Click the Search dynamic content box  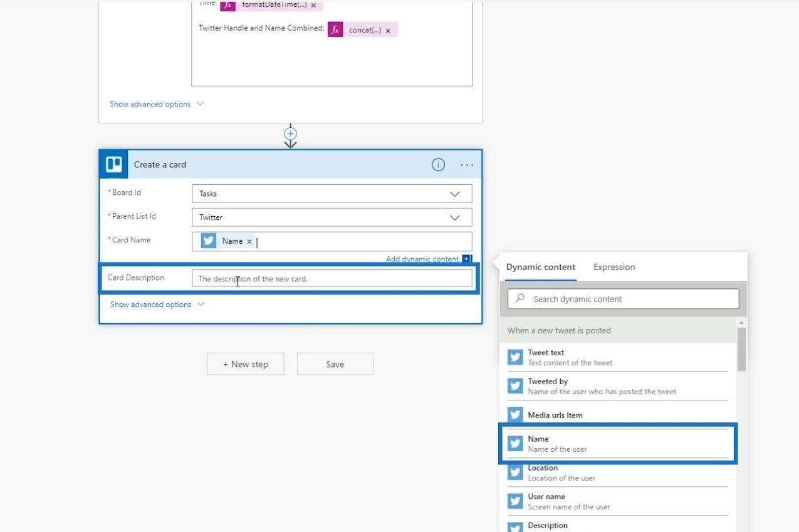coord(623,299)
